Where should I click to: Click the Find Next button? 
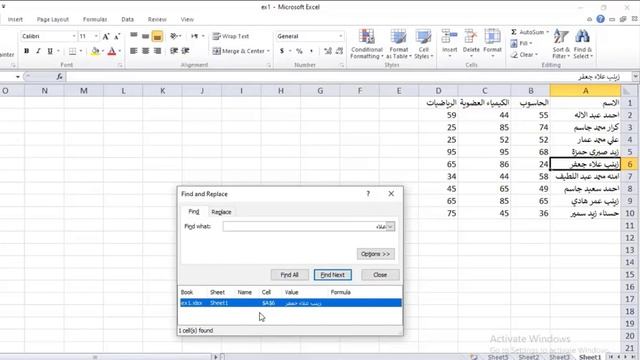333,275
